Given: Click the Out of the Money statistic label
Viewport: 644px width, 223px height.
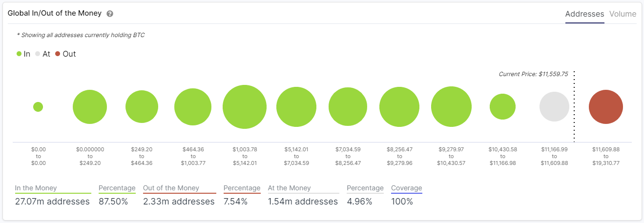Looking at the screenshot, I should pos(171,188).
